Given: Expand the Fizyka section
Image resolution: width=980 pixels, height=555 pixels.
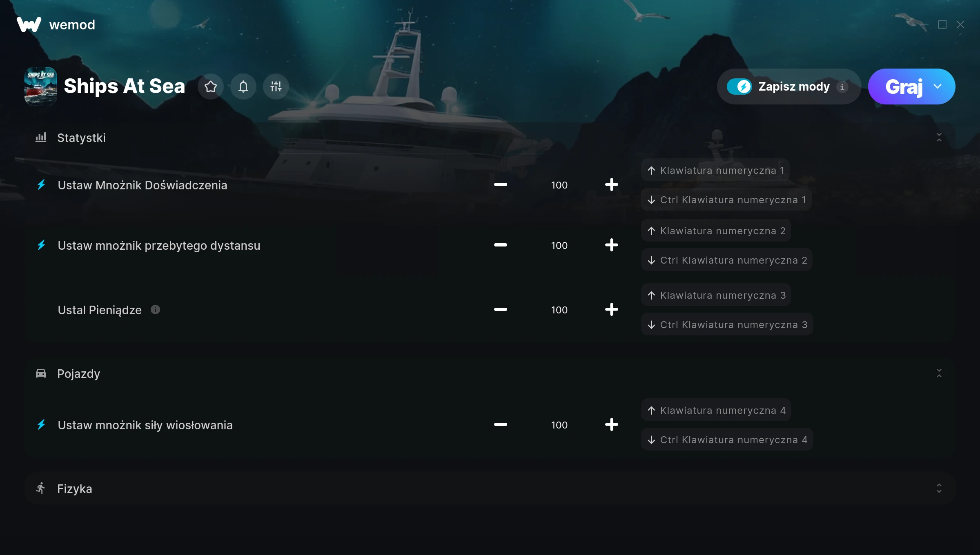Looking at the screenshot, I should [939, 488].
